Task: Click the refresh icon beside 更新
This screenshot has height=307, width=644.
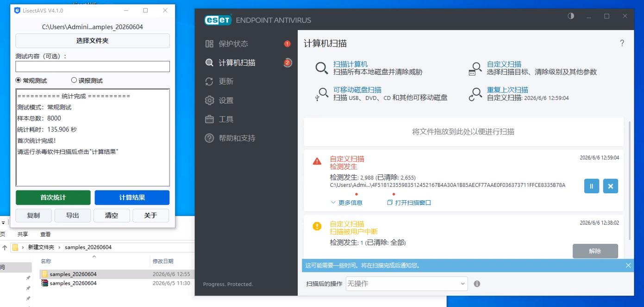Action: tap(209, 81)
